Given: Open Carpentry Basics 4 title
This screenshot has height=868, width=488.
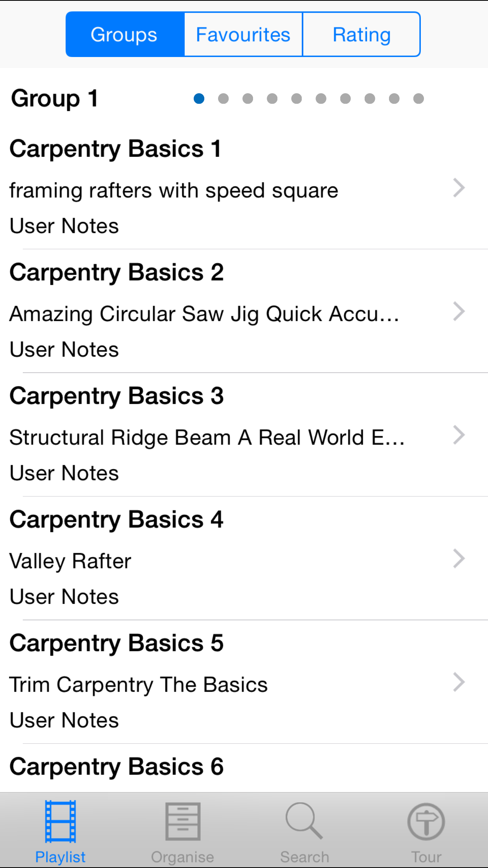Looking at the screenshot, I should point(116,520).
